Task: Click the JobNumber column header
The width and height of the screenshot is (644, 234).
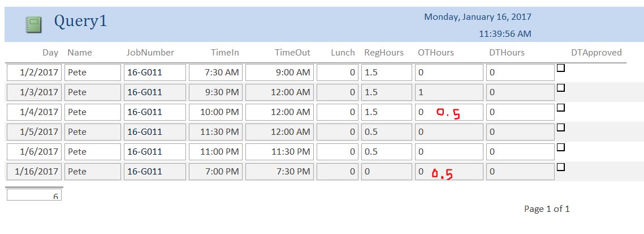Action: pos(150,53)
